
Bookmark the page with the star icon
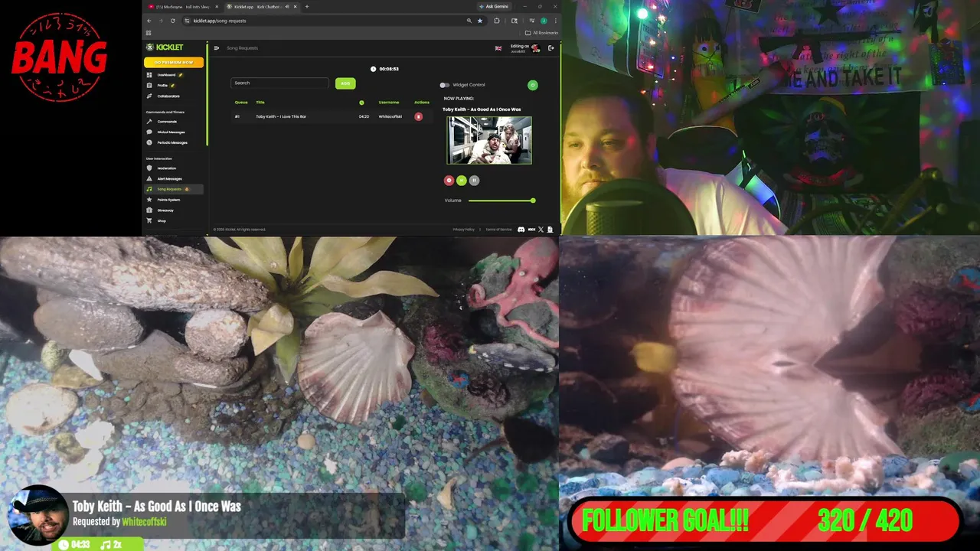480,21
